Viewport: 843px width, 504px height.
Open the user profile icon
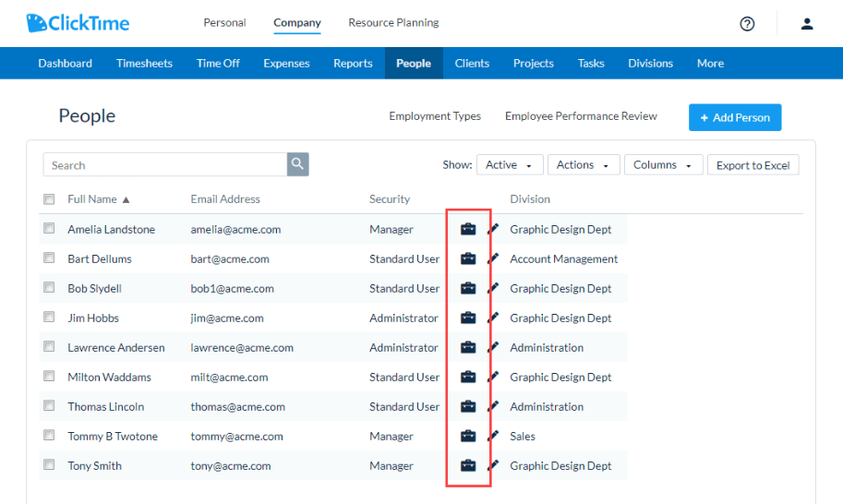(x=806, y=24)
